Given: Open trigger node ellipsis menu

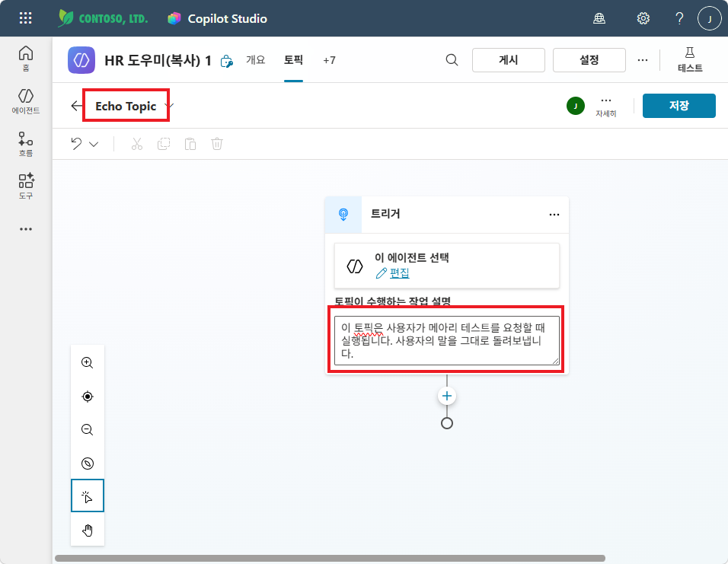Looking at the screenshot, I should pyautogui.click(x=554, y=215).
